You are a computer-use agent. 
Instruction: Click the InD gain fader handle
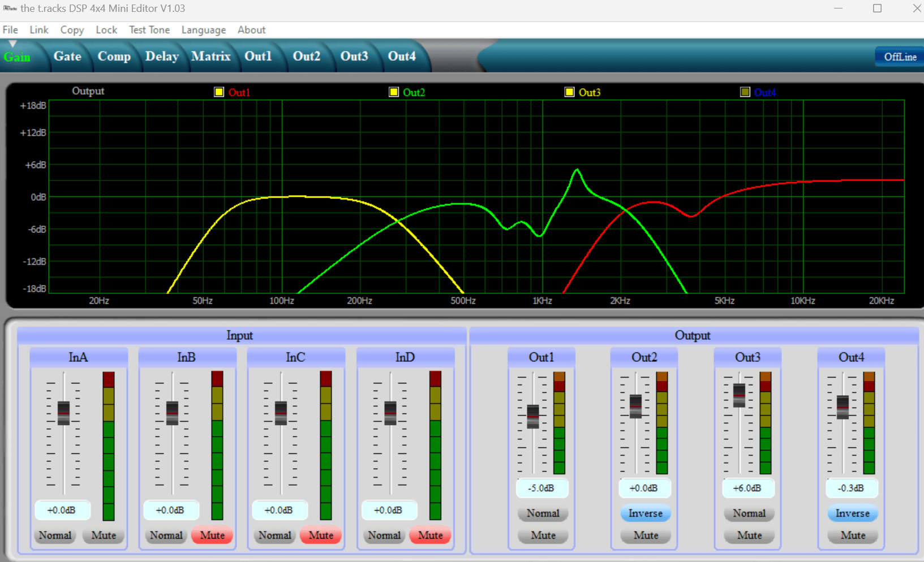(390, 413)
